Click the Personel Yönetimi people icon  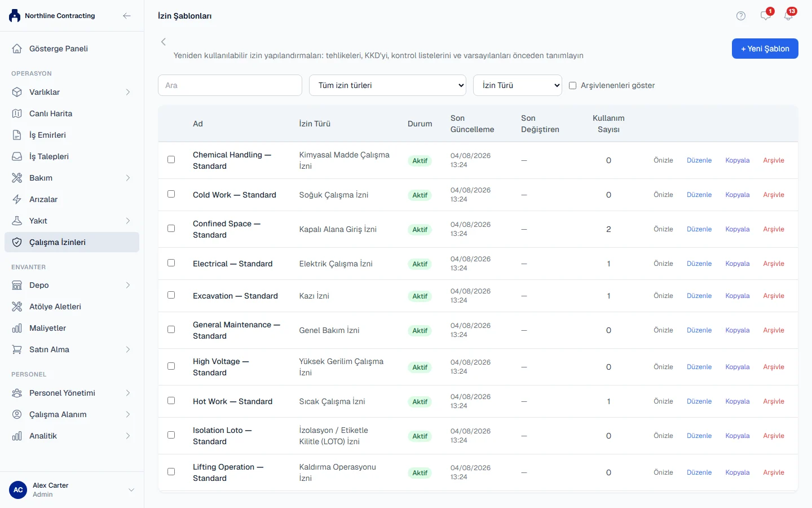(17, 393)
